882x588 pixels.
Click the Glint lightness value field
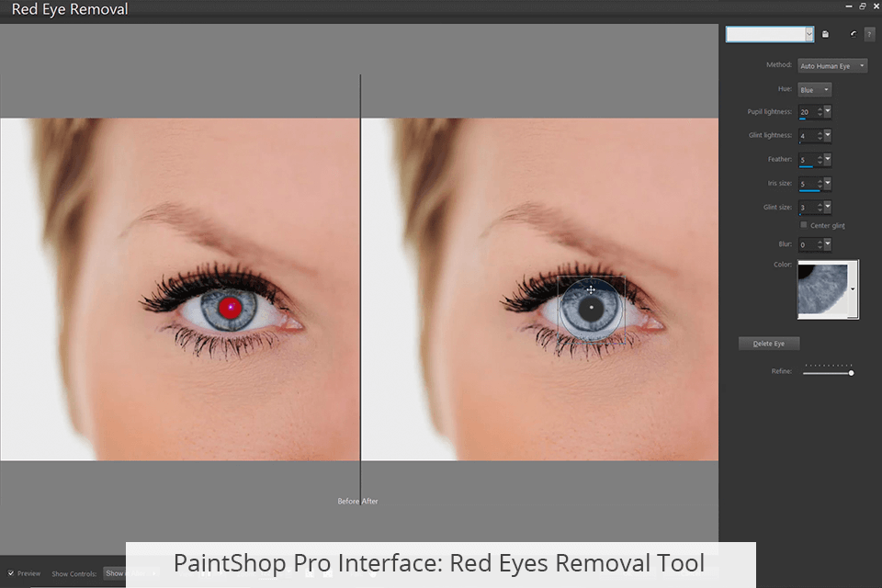click(807, 136)
